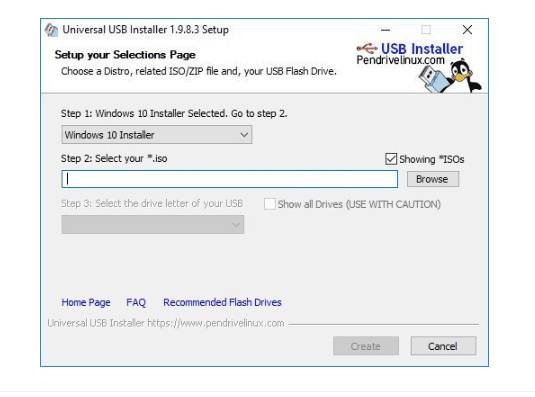Click the pendrivelinux.com footer URL text
The height and width of the screenshot is (397, 535).
point(216,323)
